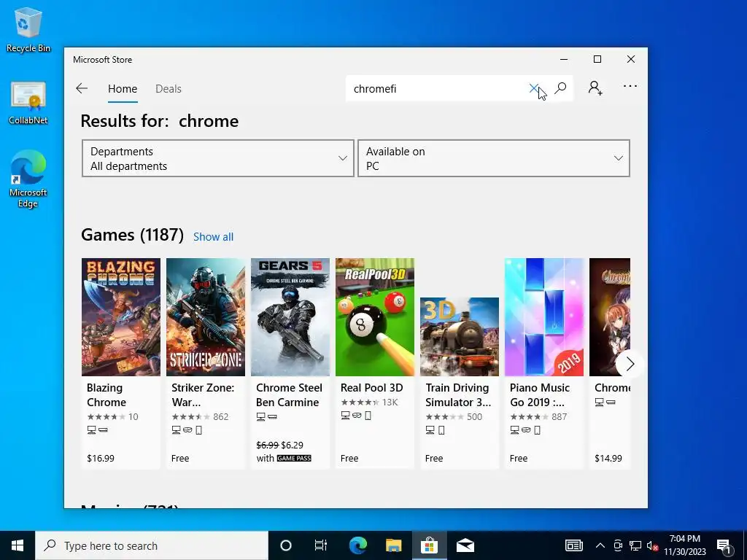Open the Real Pool 3D cover image
The width and height of the screenshot is (747, 560).
point(375,317)
